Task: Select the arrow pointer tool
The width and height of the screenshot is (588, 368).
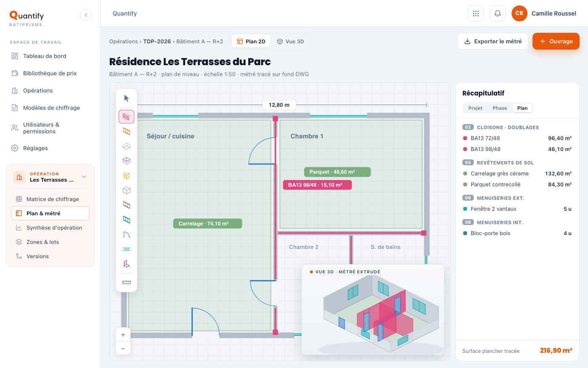Action: pos(126,98)
